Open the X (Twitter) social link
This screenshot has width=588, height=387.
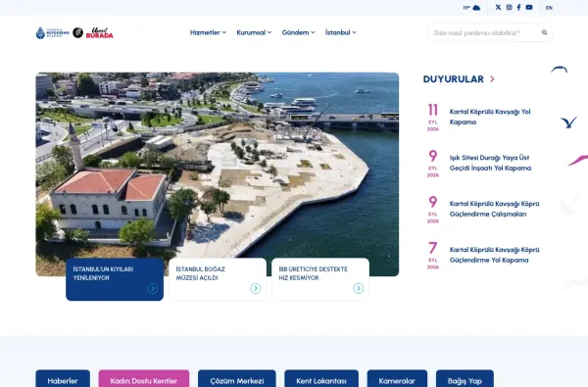498,7
